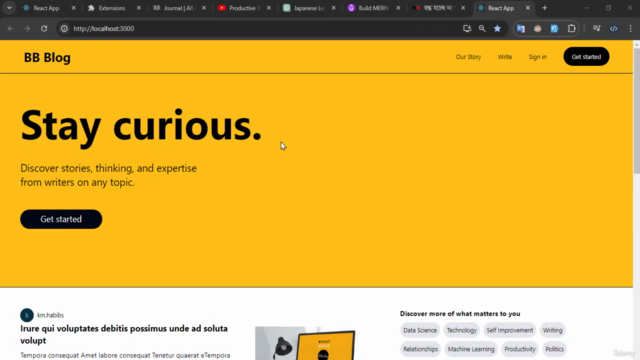Open the article laptop thumbnail image
640x360 pixels.
click(305, 343)
